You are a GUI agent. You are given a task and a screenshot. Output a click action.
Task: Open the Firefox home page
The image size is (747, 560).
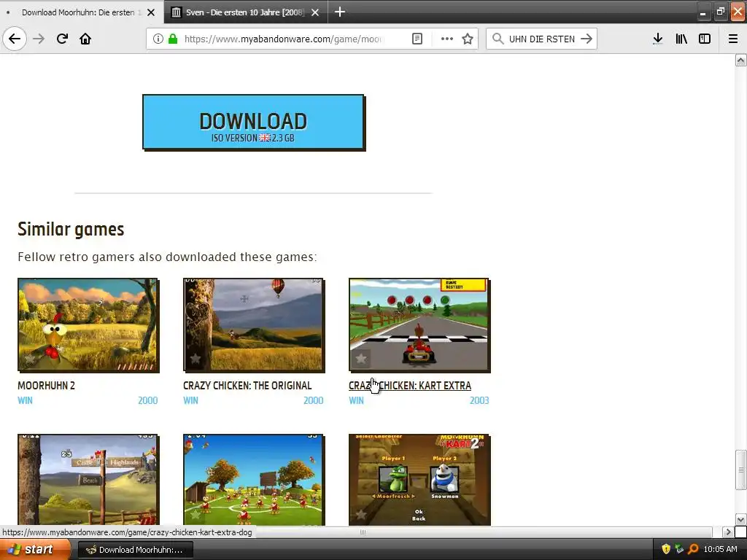pos(85,39)
